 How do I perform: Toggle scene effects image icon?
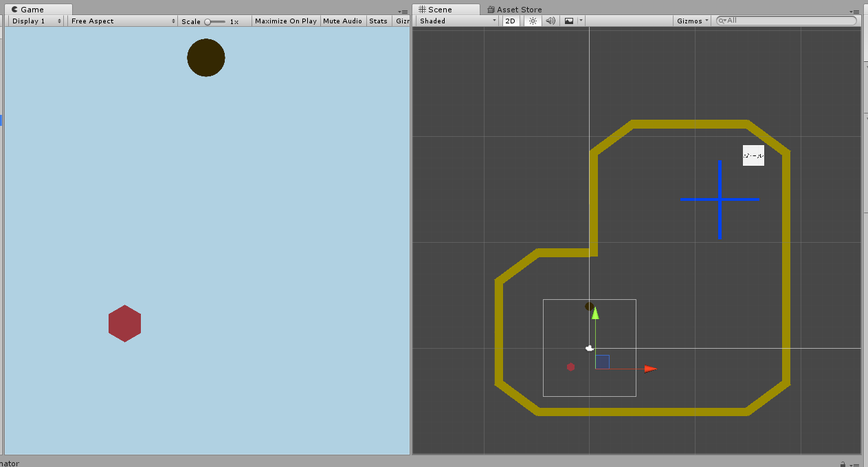[569, 21]
